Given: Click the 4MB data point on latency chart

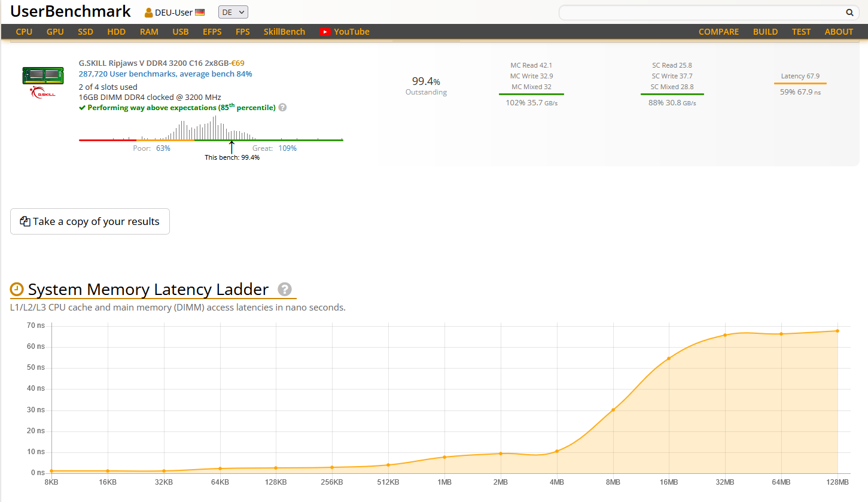Looking at the screenshot, I should (557, 451).
